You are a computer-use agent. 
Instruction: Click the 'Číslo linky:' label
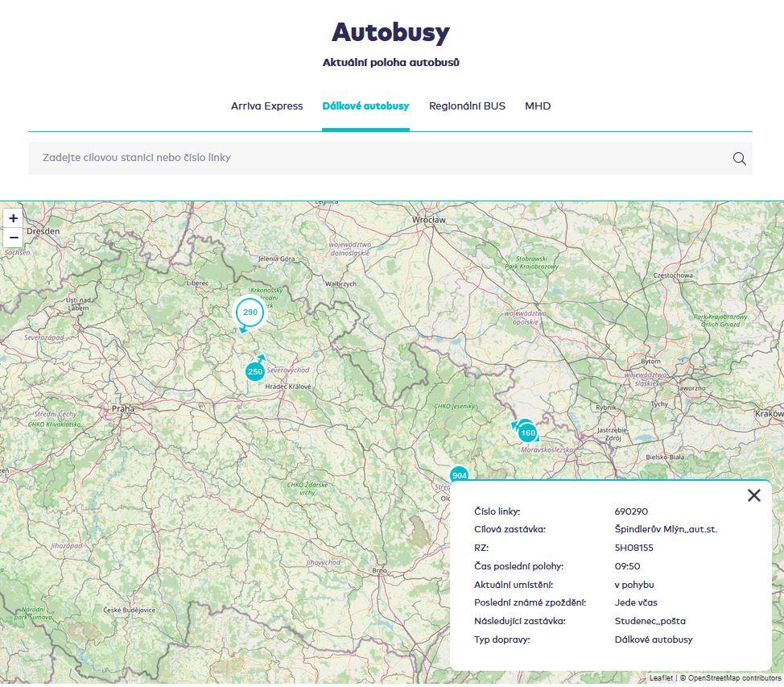click(497, 511)
